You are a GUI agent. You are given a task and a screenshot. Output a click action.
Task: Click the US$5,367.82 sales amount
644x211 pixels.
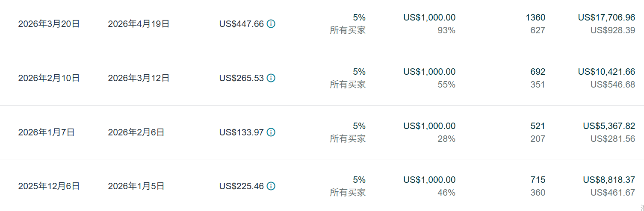[x=609, y=126]
